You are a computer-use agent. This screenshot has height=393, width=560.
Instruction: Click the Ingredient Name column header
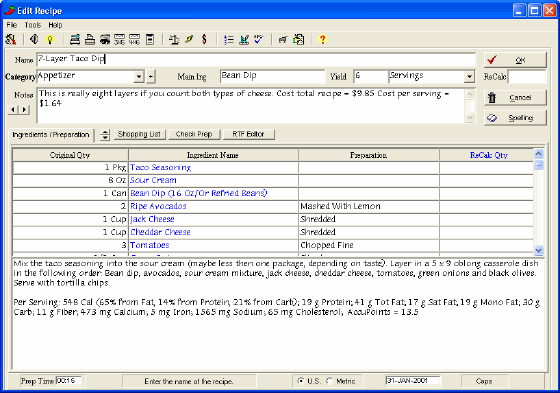[213, 155]
